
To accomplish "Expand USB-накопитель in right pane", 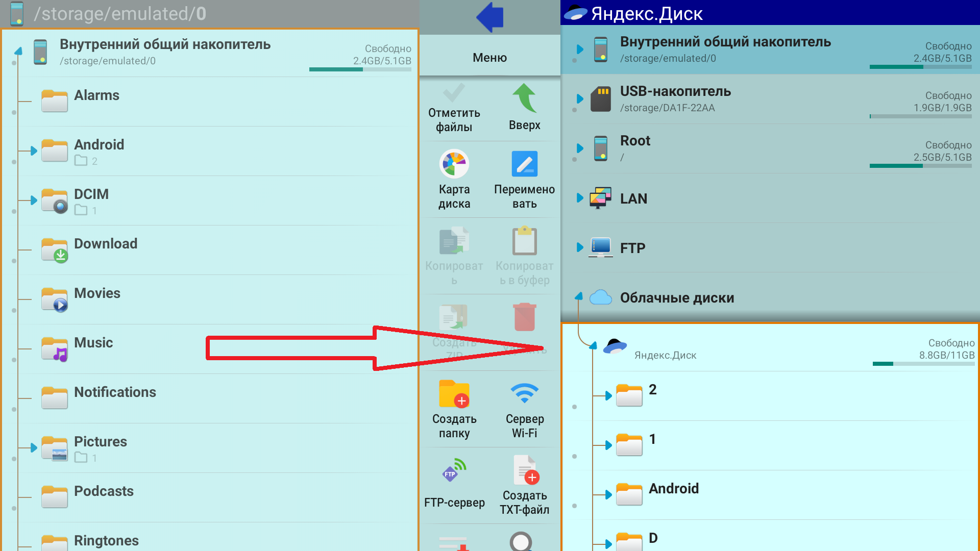I will tap(580, 98).
